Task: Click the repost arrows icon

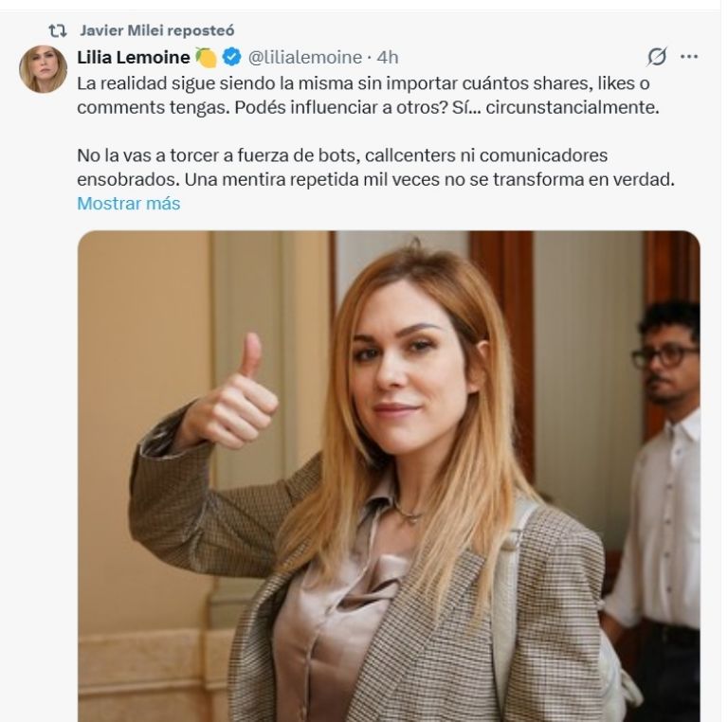Action: click(58, 30)
